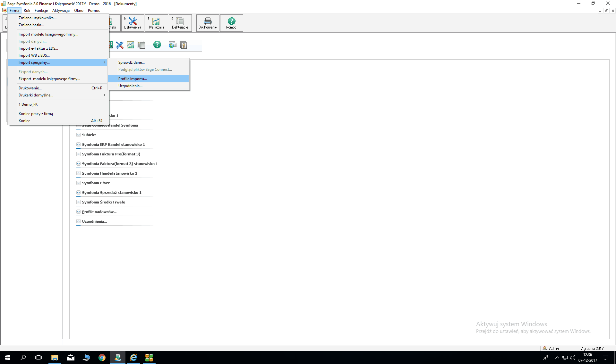Open the Wskaźniki toolbar button

click(x=156, y=23)
